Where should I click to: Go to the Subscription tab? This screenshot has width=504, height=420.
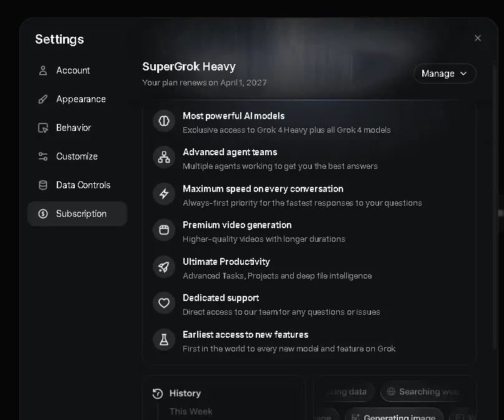click(77, 214)
